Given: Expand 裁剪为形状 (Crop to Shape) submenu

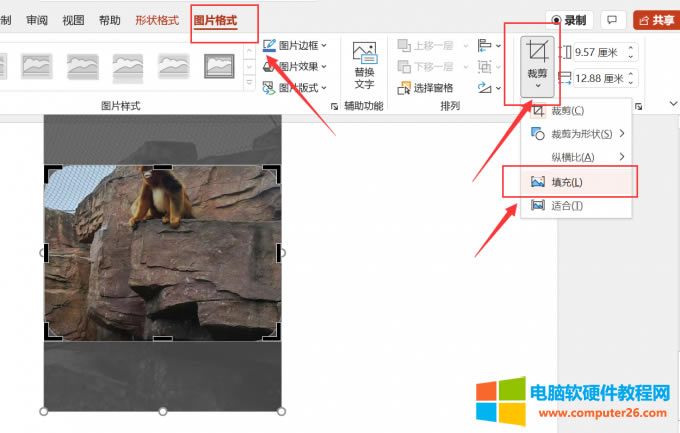Looking at the screenshot, I should pyautogui.click(x=575, y=134).
